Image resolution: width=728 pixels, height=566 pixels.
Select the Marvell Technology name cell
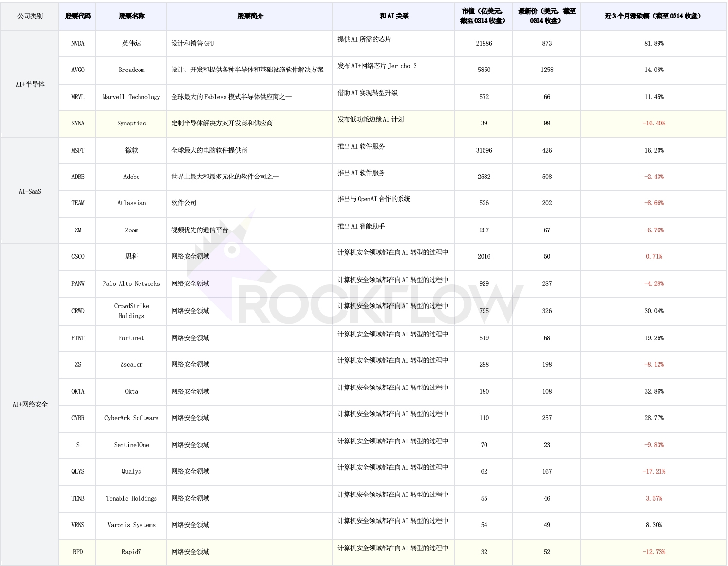(x=132, y=97)
